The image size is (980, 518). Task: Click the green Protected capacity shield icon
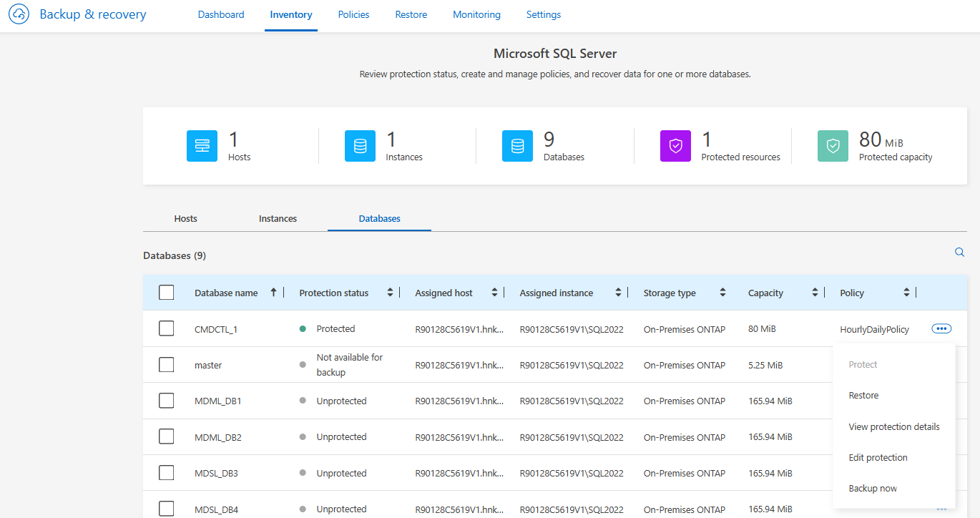[x=833, y=146]
